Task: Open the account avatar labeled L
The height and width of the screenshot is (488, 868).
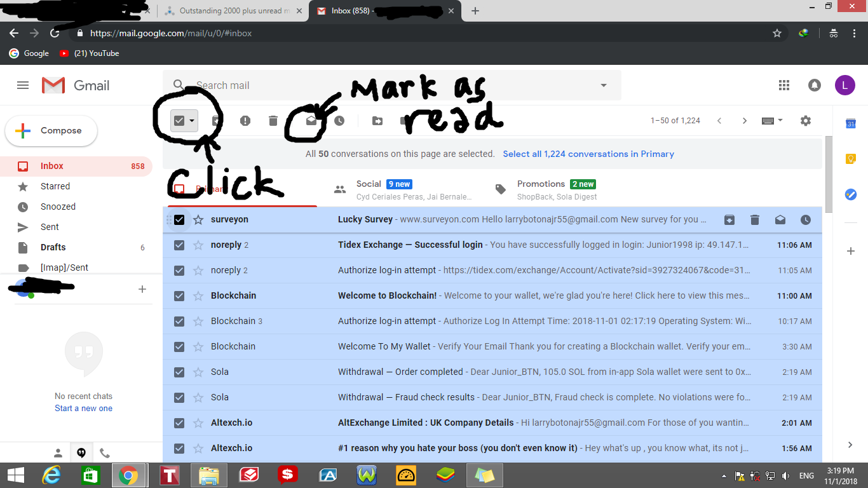Action: point(844,85)
